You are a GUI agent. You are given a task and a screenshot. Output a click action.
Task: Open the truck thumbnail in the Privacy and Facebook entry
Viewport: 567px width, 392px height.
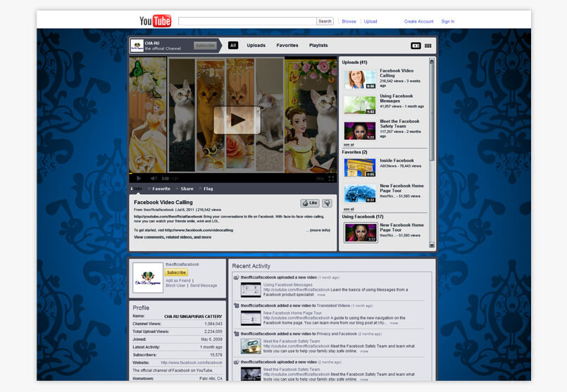click(251, 346)
